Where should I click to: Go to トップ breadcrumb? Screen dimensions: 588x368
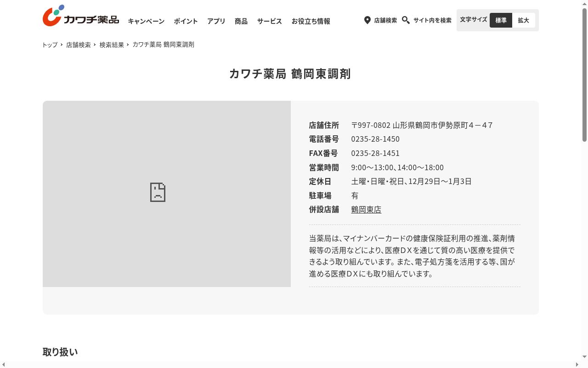click(x=50, y=45)
